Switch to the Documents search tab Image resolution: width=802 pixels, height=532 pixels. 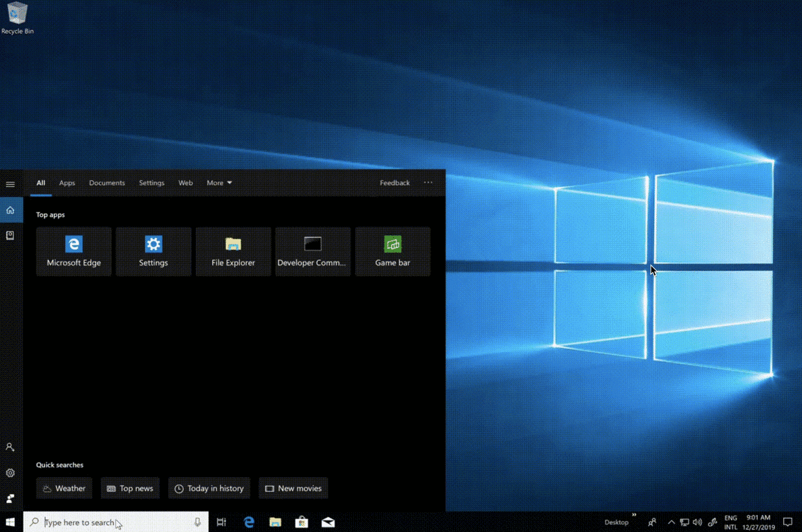click(x=107, y=183)
